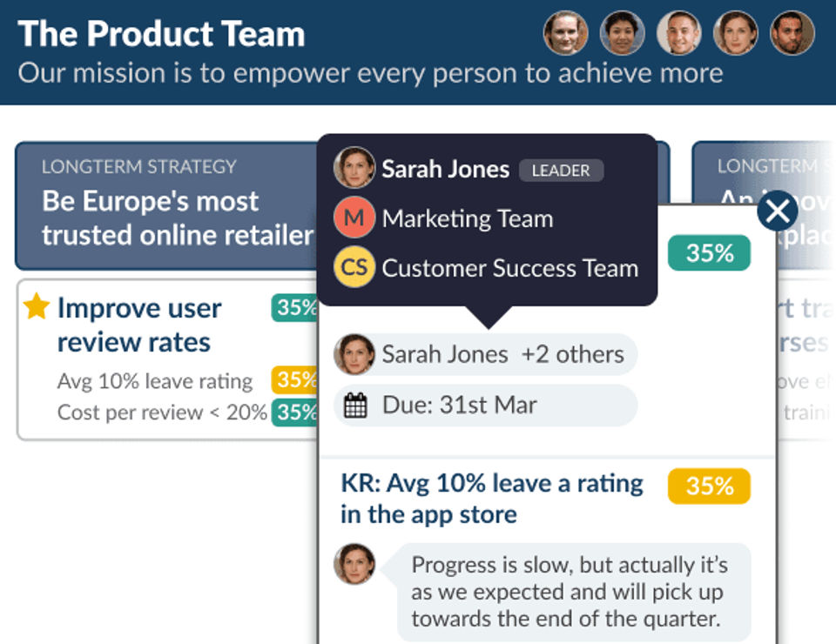Screen dimensions: 836x644
Task: Select Marketing Team in the owners tooltip
Action: pyautogui.click(x=467, y=218)
